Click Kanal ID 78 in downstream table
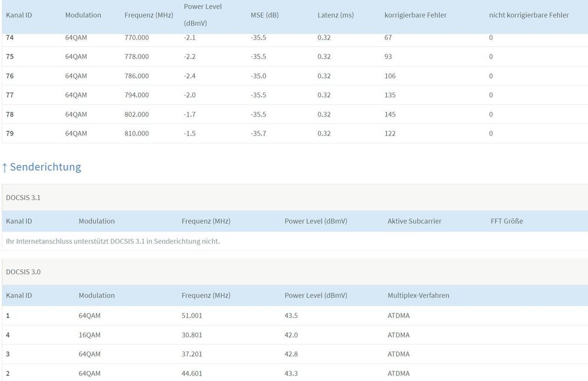Image resolution: width=588 pixels, height=381 pixels. pos(10,114)
